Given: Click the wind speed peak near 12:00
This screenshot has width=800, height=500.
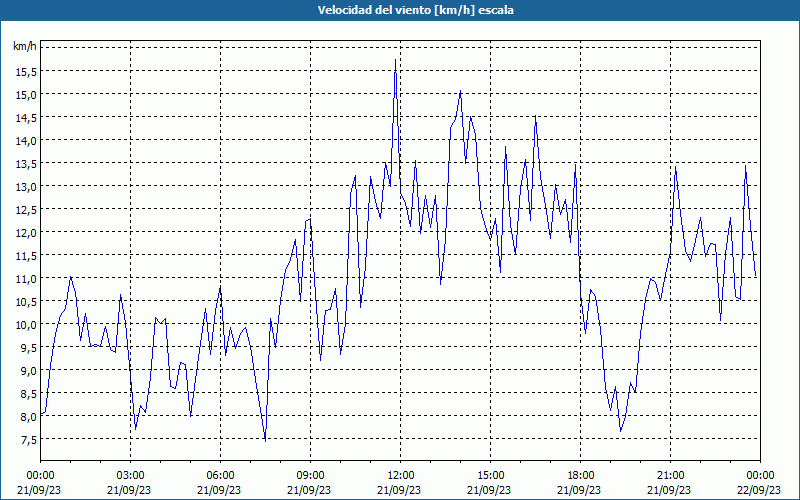Looking at the screenshot, I should [x=395, y=60].
